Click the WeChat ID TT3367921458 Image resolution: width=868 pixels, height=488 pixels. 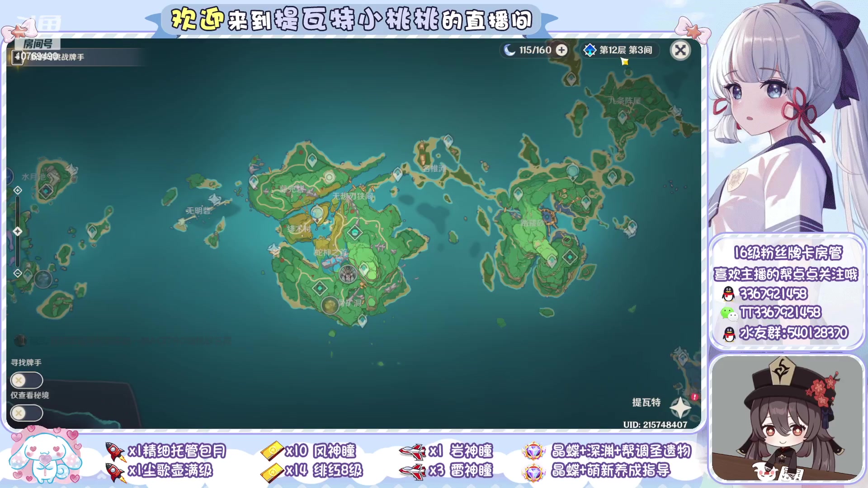780,312
